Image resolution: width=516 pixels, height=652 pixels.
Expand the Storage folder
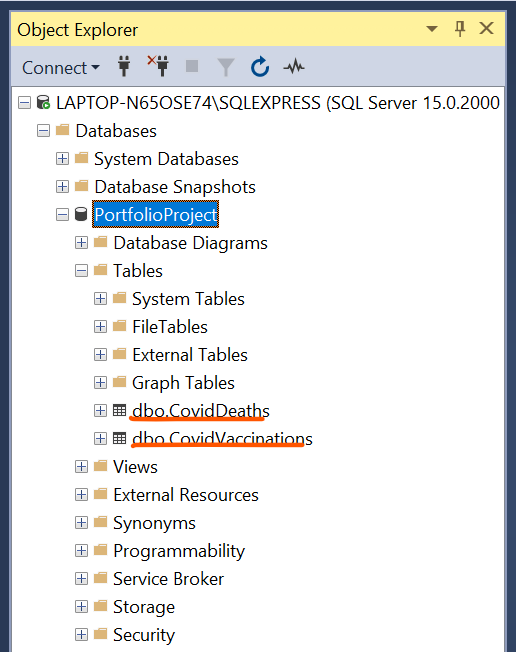[81, 607]
